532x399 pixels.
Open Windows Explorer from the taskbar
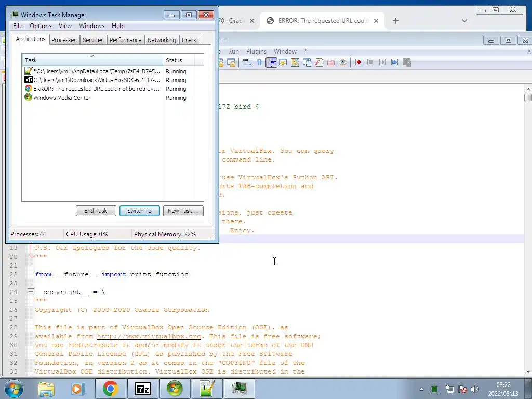pyautogui.click(x=46, y=389)
